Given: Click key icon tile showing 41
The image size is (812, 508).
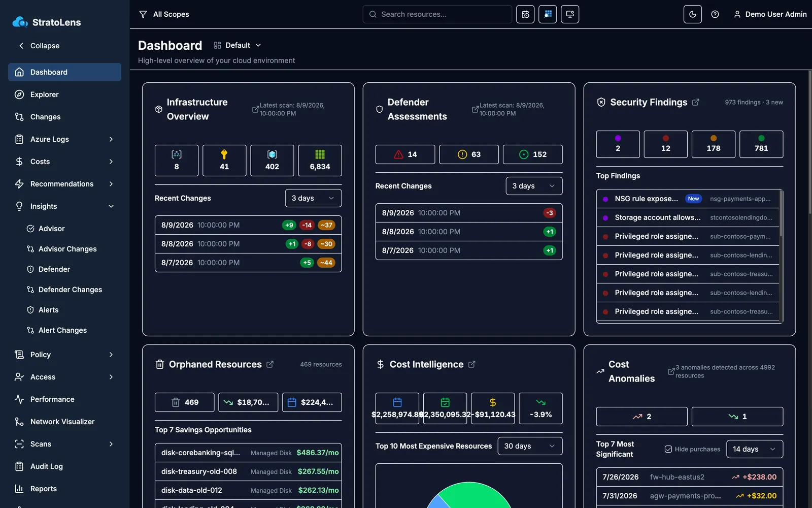Looking at the screenshot, I should pos(224,161).
